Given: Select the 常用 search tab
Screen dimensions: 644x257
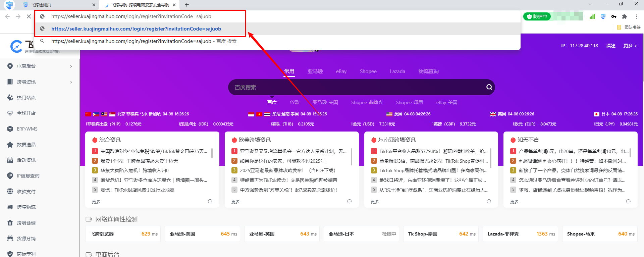Looking at the screenshot, I should click(x=289, y=71).
